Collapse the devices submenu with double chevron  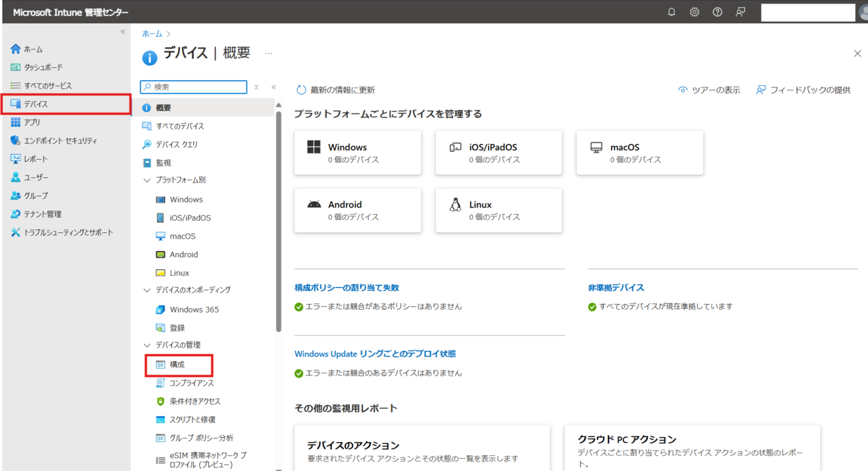[x=273, y=87]
